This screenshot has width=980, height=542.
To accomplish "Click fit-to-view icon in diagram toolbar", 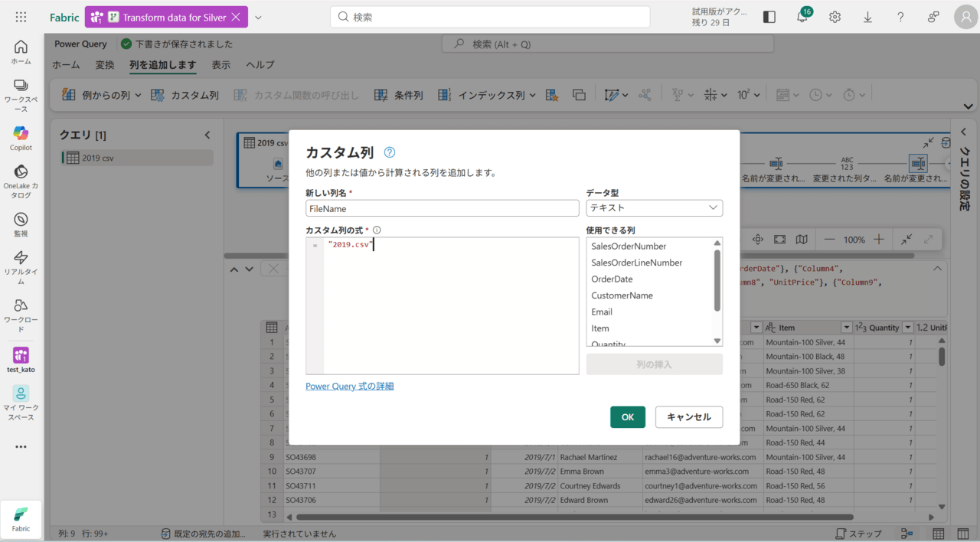I will [x=779, y=240].
